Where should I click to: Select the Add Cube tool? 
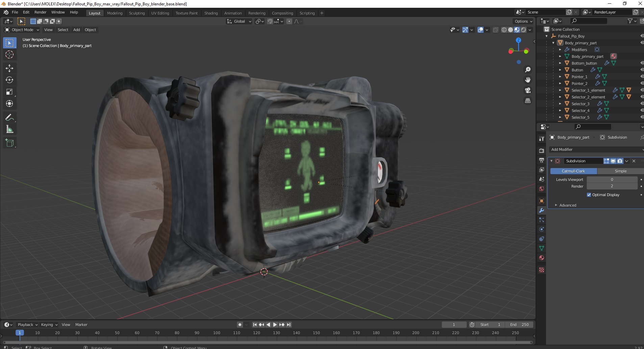[x=9, y=143]
